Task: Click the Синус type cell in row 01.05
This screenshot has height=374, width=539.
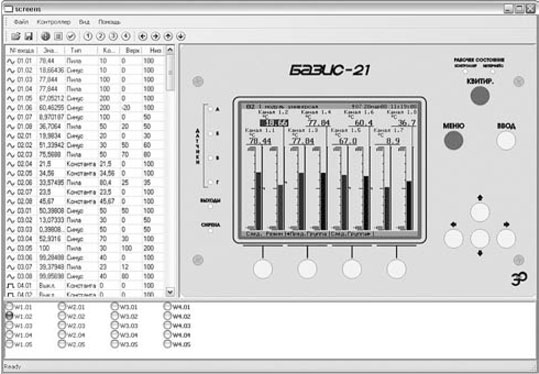Action: (81, 98)
